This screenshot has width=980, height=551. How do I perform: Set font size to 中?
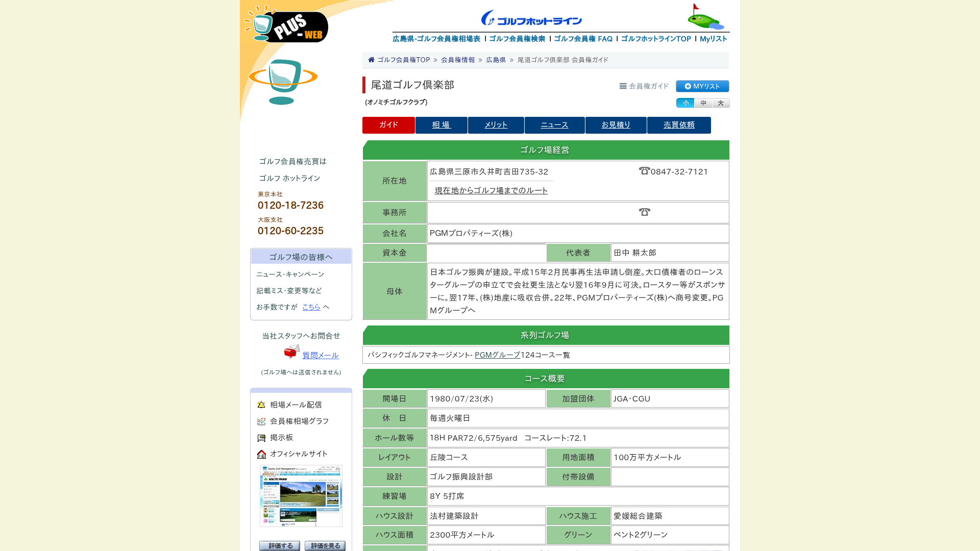click(x=703, y=103)
